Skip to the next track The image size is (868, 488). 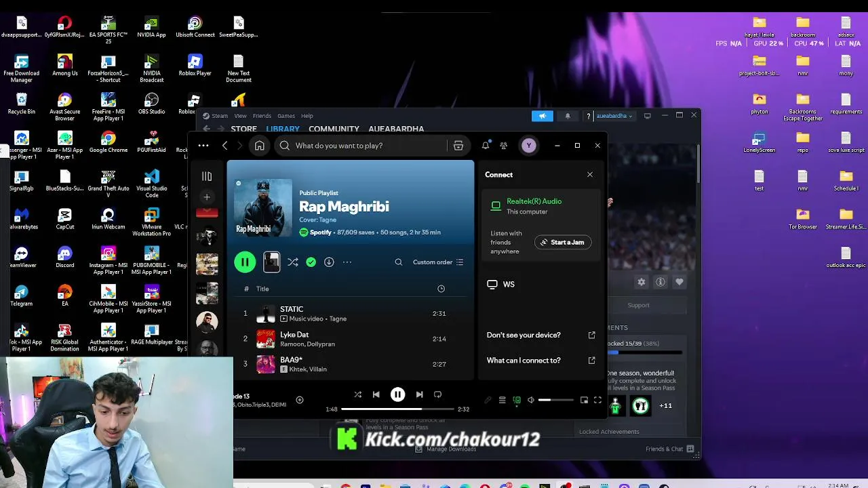pos(419,394)
